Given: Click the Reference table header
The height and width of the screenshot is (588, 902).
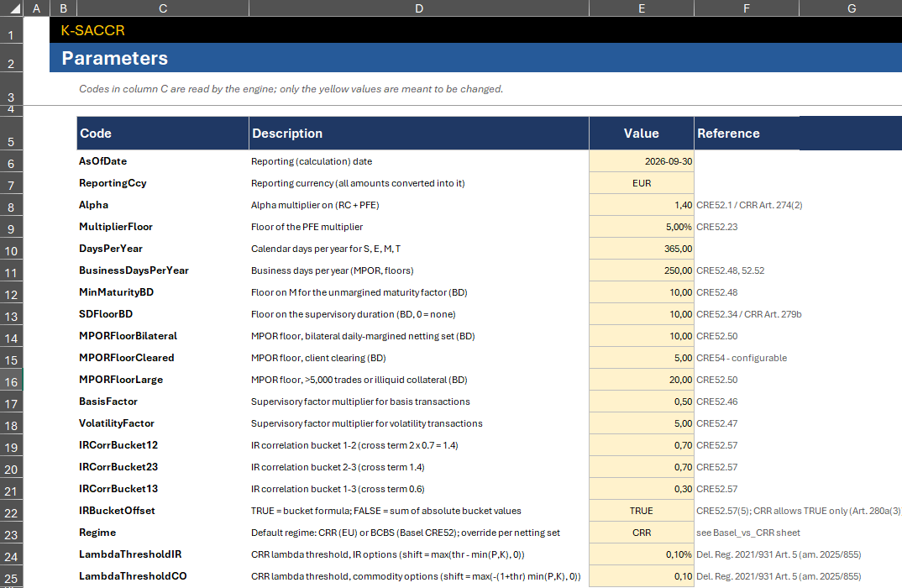Looking at the screenshot, I should click(x=746, y=134).
